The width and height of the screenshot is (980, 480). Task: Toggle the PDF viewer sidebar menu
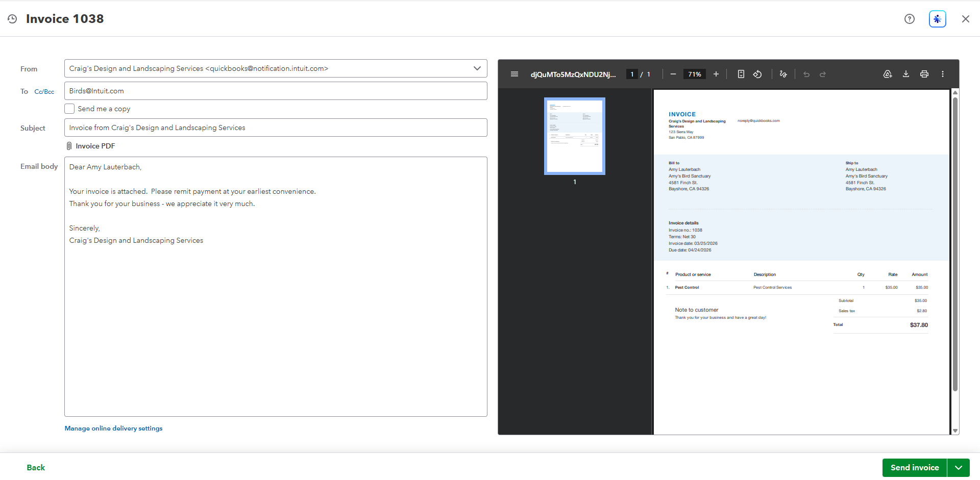[514, 74]
